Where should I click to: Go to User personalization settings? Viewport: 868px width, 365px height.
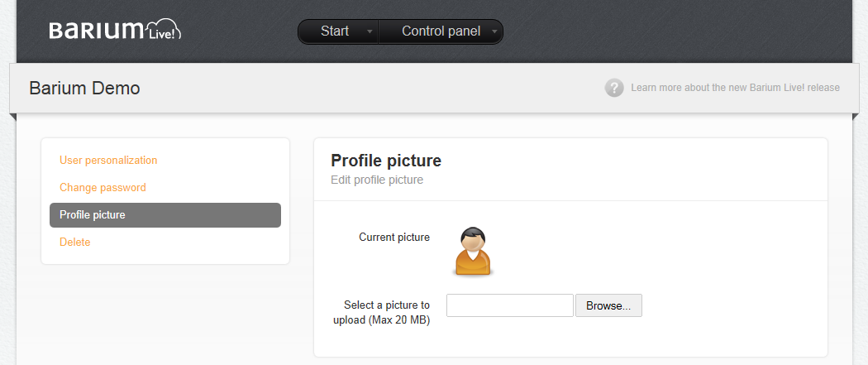click(x=108, y=160)
